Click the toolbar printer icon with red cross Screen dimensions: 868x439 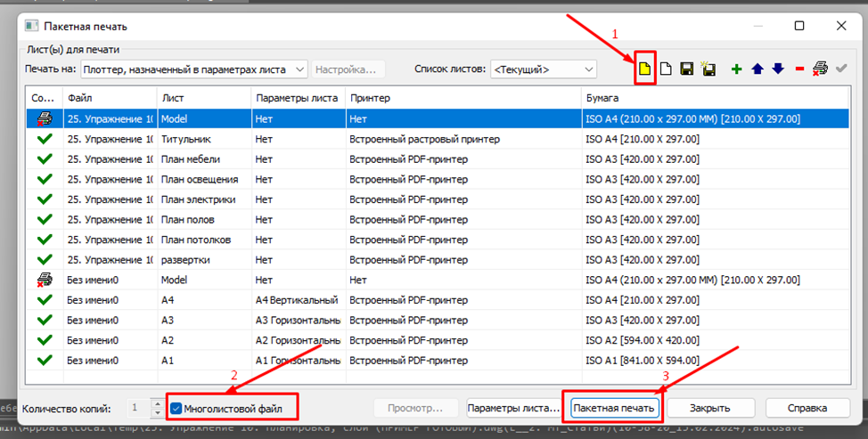821,69
